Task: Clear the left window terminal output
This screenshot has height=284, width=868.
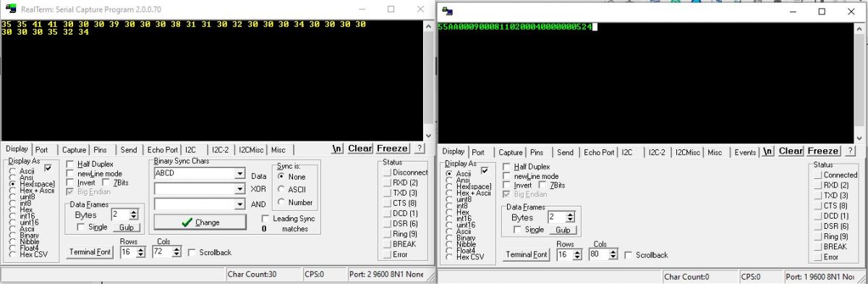Action: tap(359, 149)
